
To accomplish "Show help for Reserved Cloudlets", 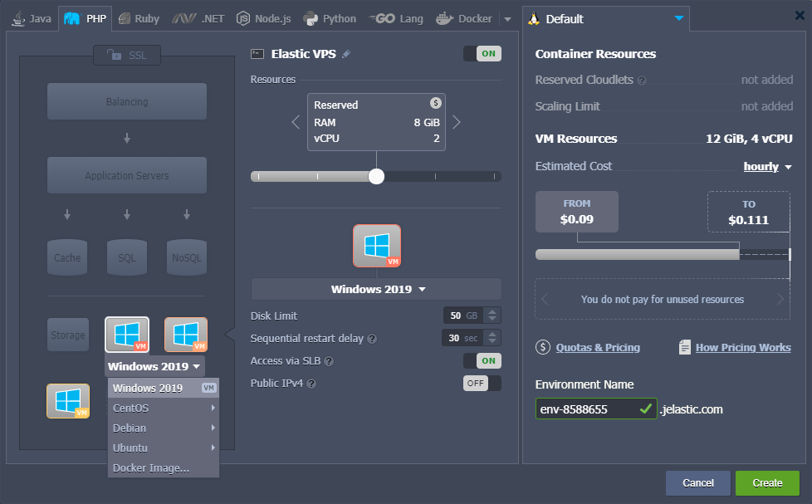I will pyautogui.click(x=642, y=81).
